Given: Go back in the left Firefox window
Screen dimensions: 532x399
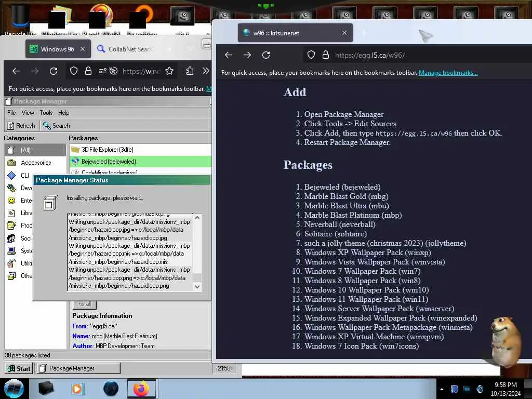Looking at the screenshot, I should (16, 71).
